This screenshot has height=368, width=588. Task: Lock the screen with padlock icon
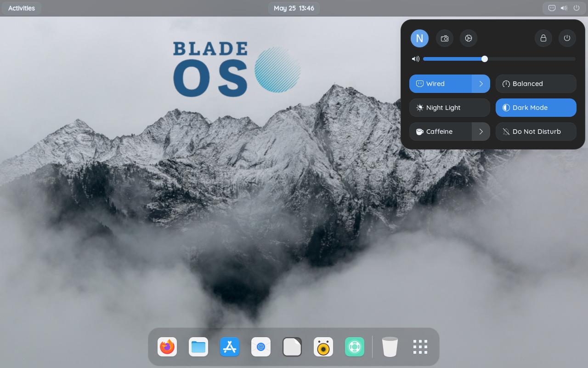543,38
